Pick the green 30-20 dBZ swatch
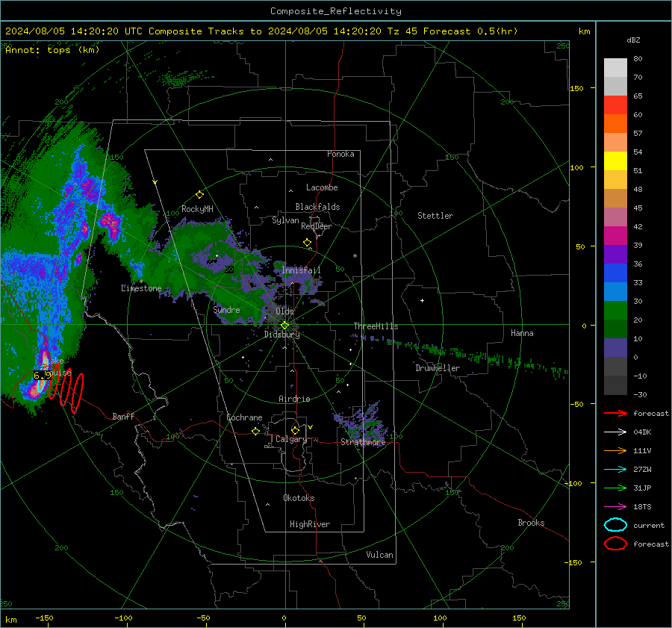This screenshot has height=628, width=672. click(615, 311)
